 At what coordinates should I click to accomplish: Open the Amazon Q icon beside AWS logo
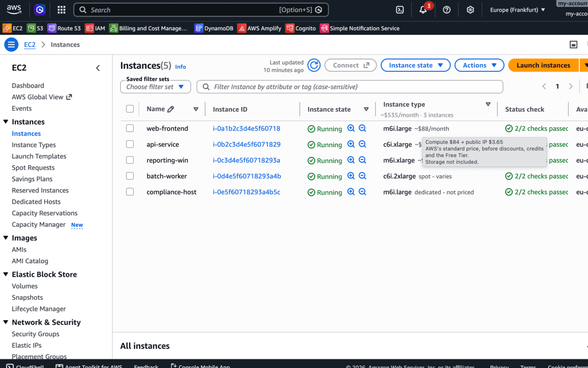click(40, 10)
